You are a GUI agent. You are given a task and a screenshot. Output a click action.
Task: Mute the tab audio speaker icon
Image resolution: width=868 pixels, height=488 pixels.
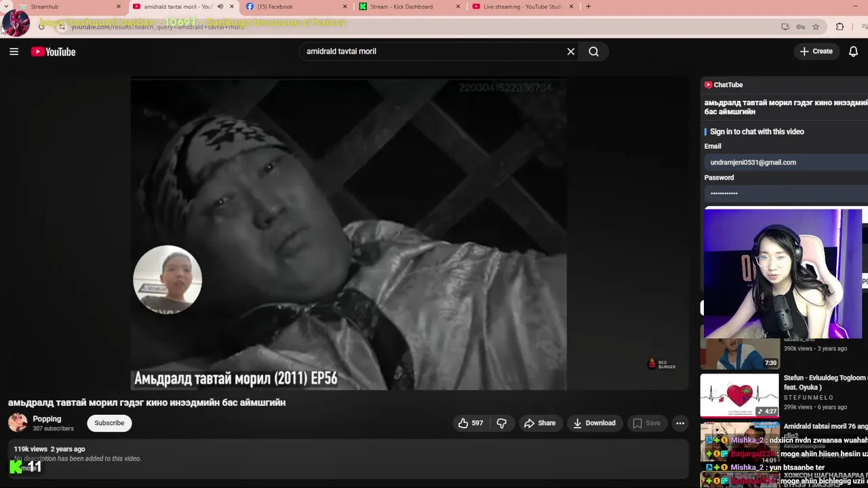[220, 7]
